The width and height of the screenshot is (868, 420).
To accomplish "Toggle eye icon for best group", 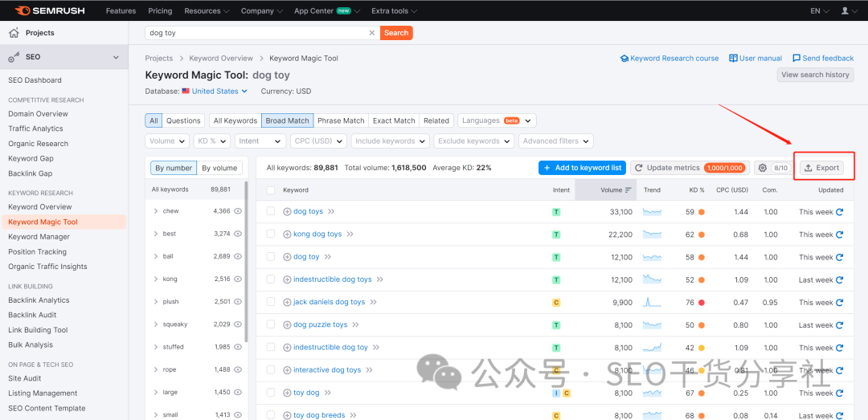I will [238, 234].
